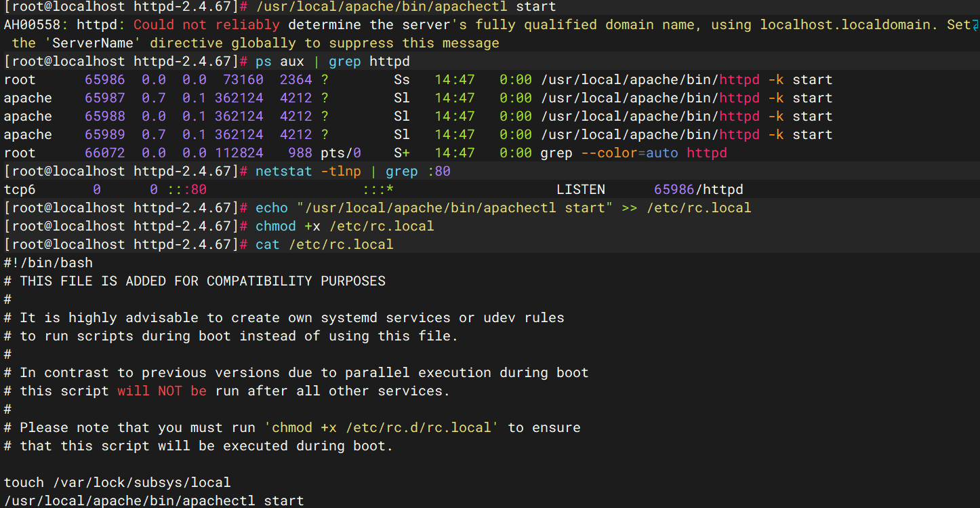This screenshot has height=508, width=980.
Task: Click the AH00558 warning code
Action: 34,25
